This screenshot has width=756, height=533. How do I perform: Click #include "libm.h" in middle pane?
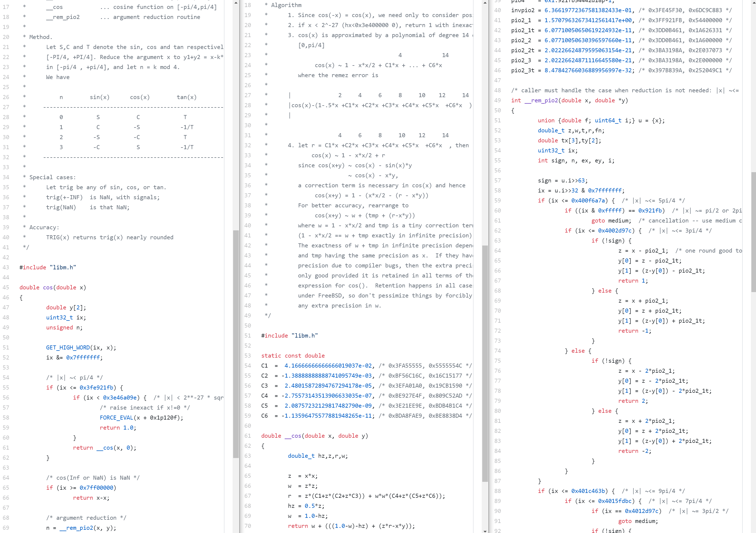point(289,335)
